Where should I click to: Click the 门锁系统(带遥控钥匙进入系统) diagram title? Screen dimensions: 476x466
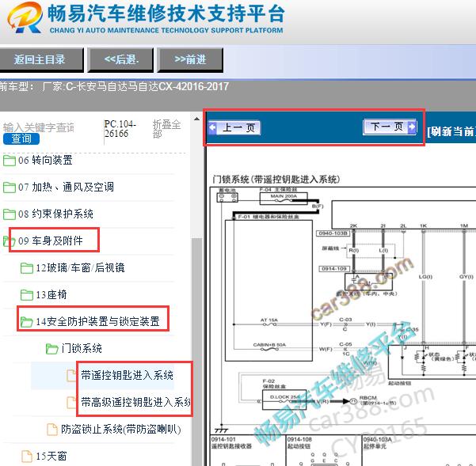(x=276, y=180)
